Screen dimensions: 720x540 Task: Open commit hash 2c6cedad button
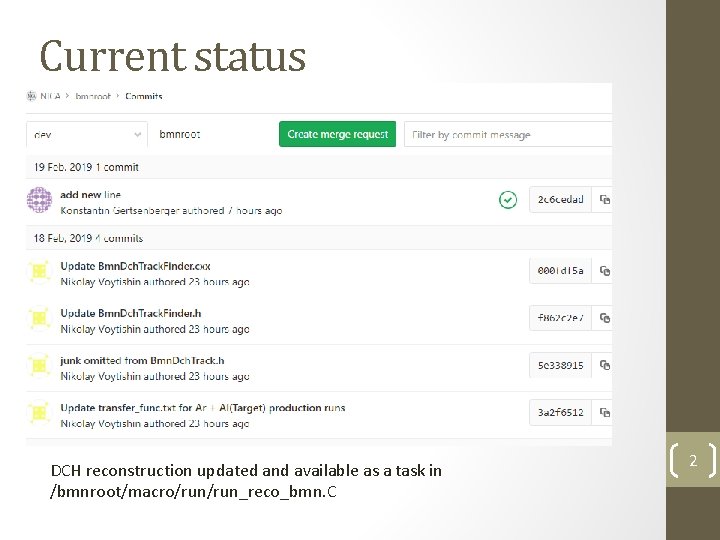[x=560, y=200]
